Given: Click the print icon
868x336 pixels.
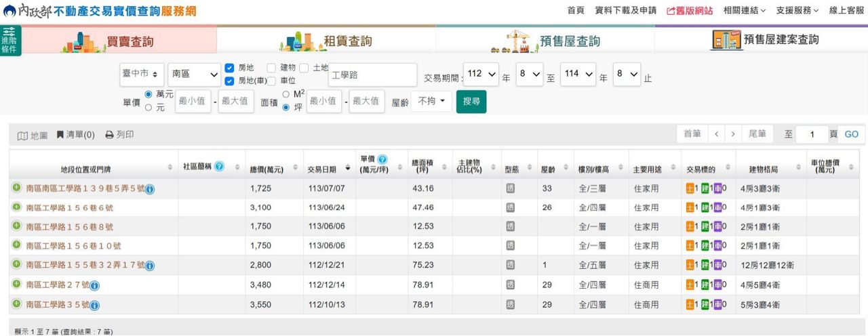Looking at the screenshot, I should (109, 135).
